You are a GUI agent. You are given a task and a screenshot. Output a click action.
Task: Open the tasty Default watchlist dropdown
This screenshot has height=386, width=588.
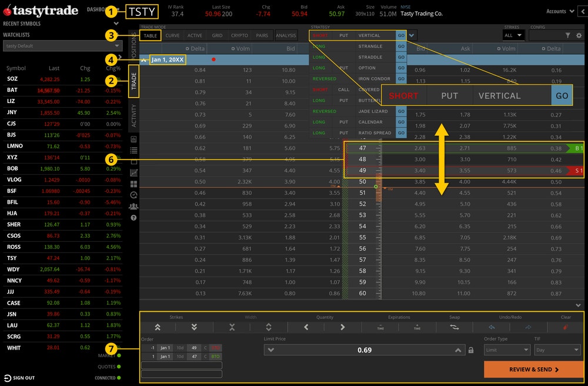coord(63,46)
